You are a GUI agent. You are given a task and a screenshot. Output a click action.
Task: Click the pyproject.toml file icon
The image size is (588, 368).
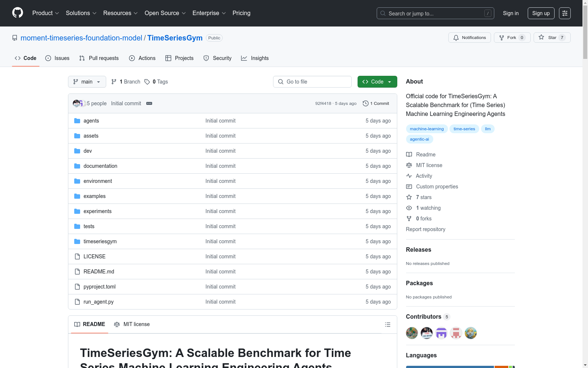pos(77,287)
